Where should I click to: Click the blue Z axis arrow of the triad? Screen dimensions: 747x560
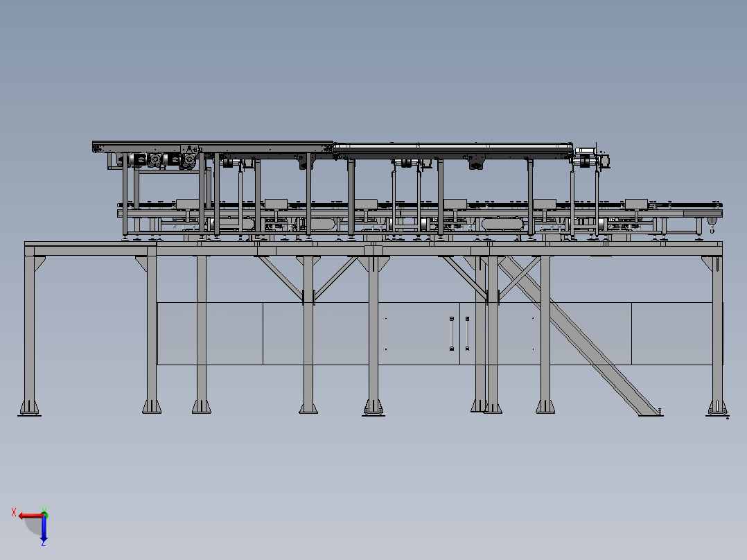[44, 529]
